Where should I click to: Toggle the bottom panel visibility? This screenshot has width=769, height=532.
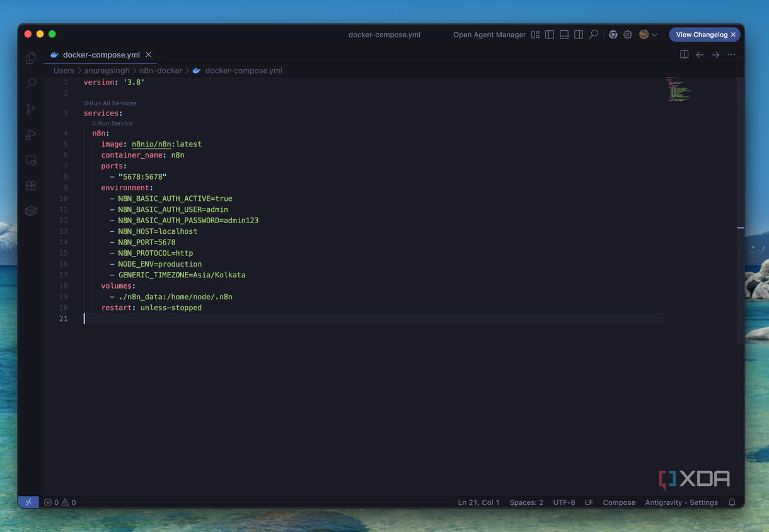tap(564, 35)
